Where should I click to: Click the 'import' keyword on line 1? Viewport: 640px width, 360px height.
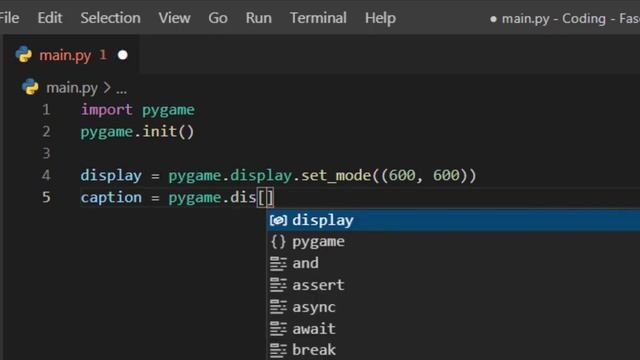tap(107, 110)
